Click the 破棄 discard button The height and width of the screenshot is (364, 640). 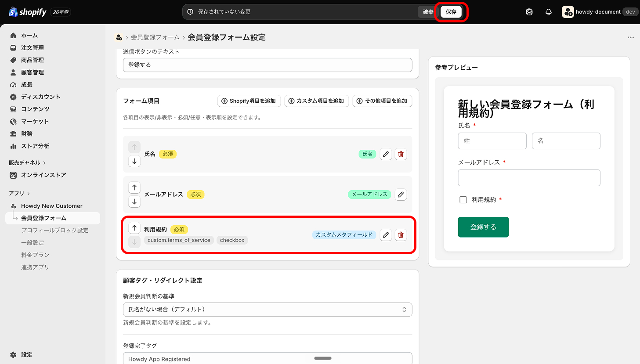point(428,12)
